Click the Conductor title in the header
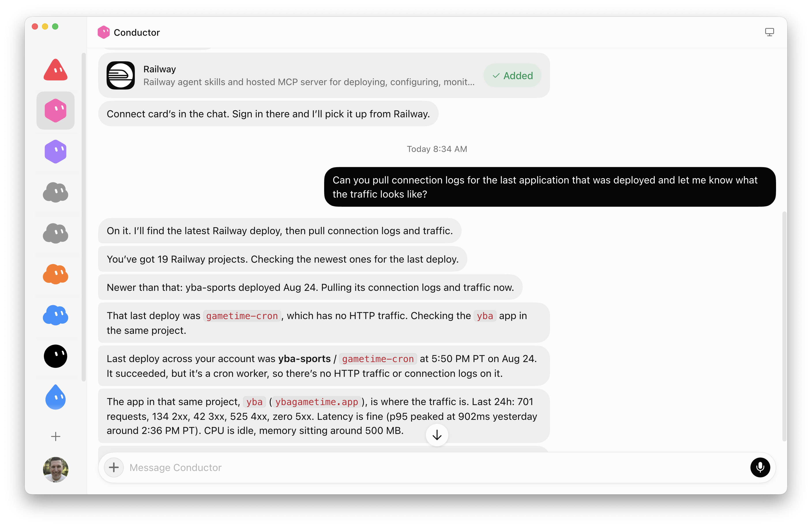The image size is (812, 527). 136,32
